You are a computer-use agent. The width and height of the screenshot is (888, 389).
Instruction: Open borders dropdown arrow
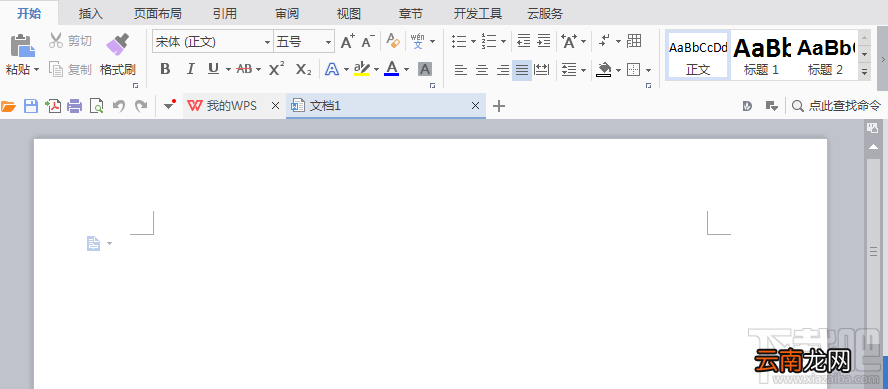click(x=648, y=71)
